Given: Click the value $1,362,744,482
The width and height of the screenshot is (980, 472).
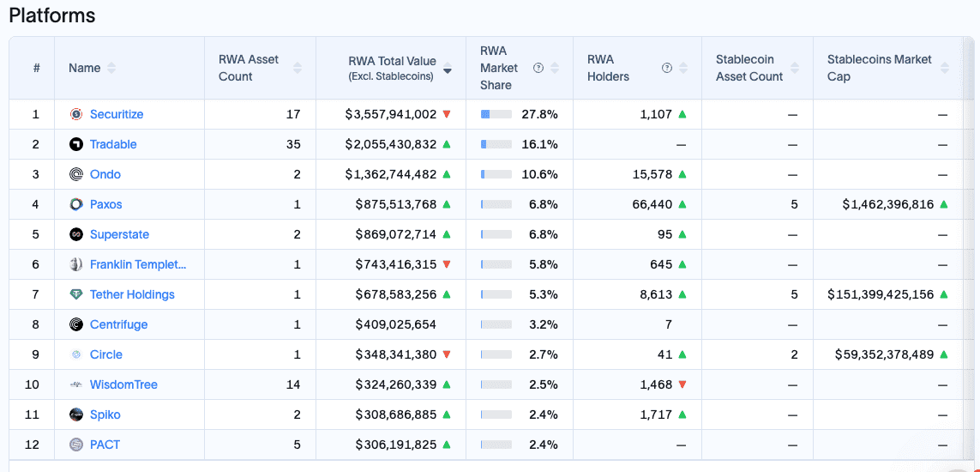Looking at the screenshot, I should click(x=391, y=174).
